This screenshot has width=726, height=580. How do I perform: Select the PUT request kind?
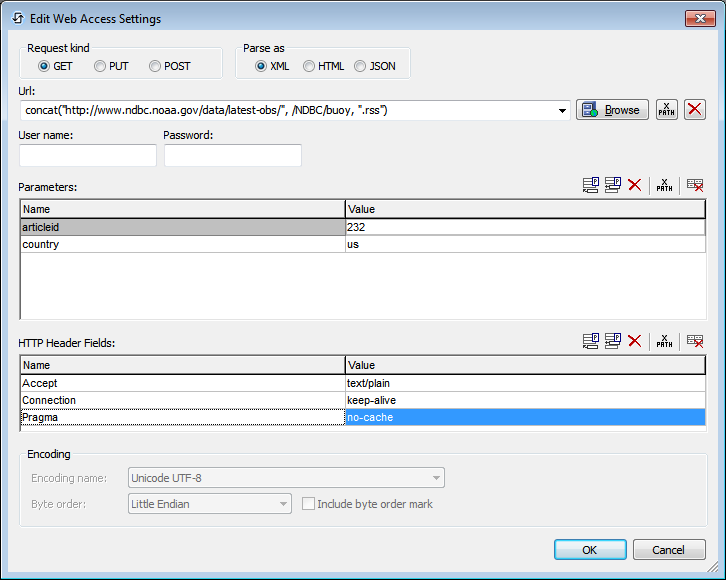pyautogui.click(x=100, y=66)
